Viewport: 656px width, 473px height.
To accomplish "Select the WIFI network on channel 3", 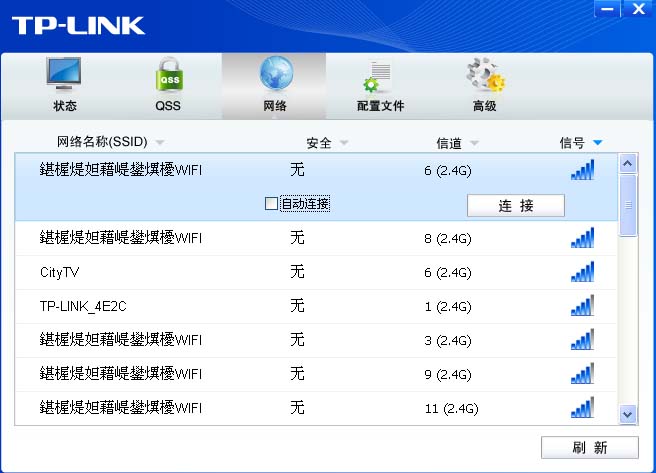I will click(x=316, y=340).
